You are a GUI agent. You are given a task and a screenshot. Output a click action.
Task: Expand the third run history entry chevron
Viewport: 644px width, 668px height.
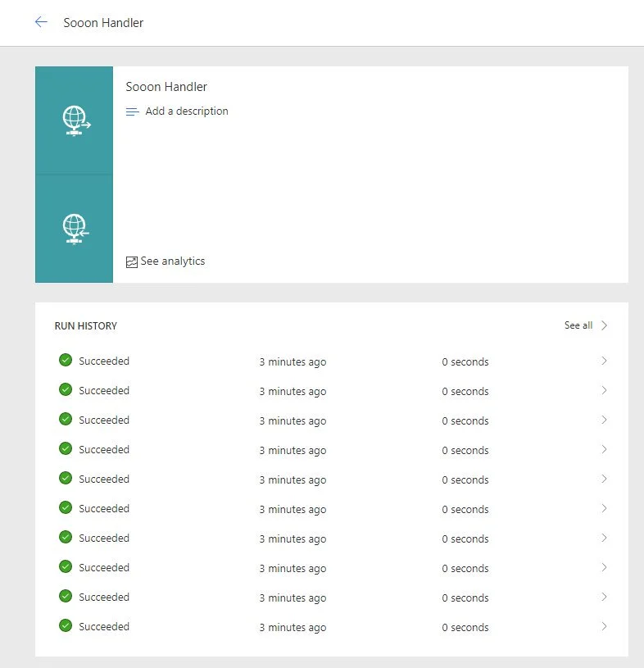(x=604, y=420)
